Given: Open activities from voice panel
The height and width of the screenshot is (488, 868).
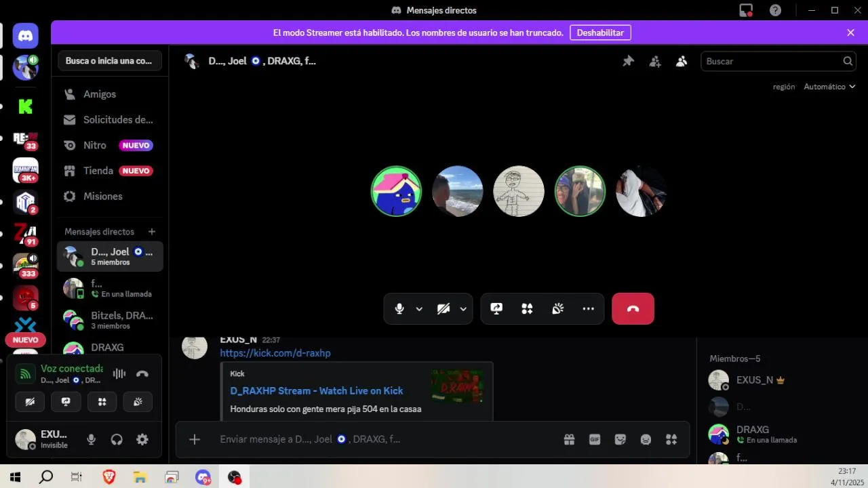Looking at the screenshot, I should 102,402.
